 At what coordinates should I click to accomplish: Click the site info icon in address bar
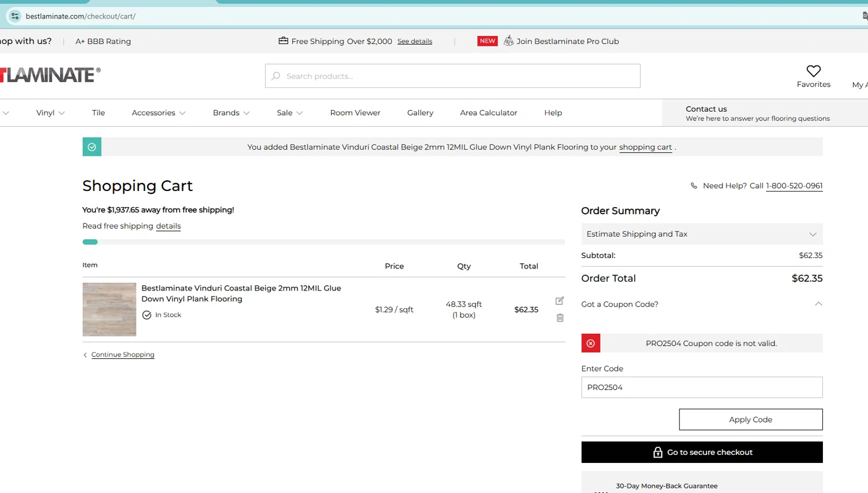click(x=15, y=16)
